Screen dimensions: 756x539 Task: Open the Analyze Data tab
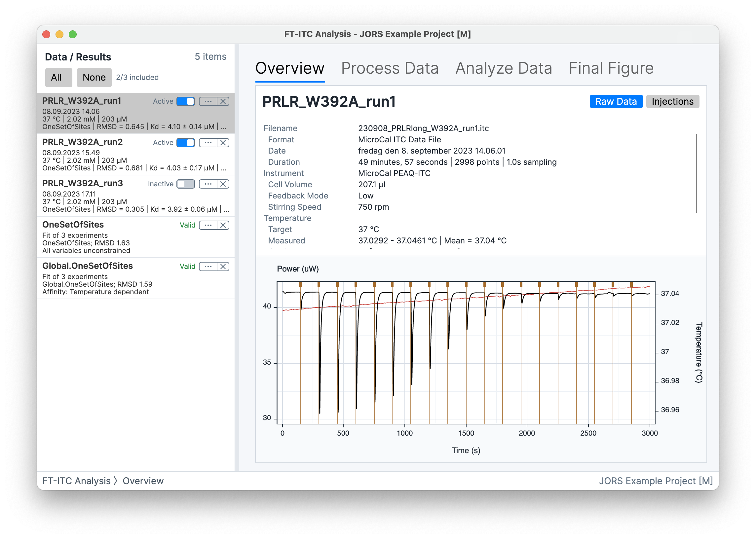[x=504, y=68]
